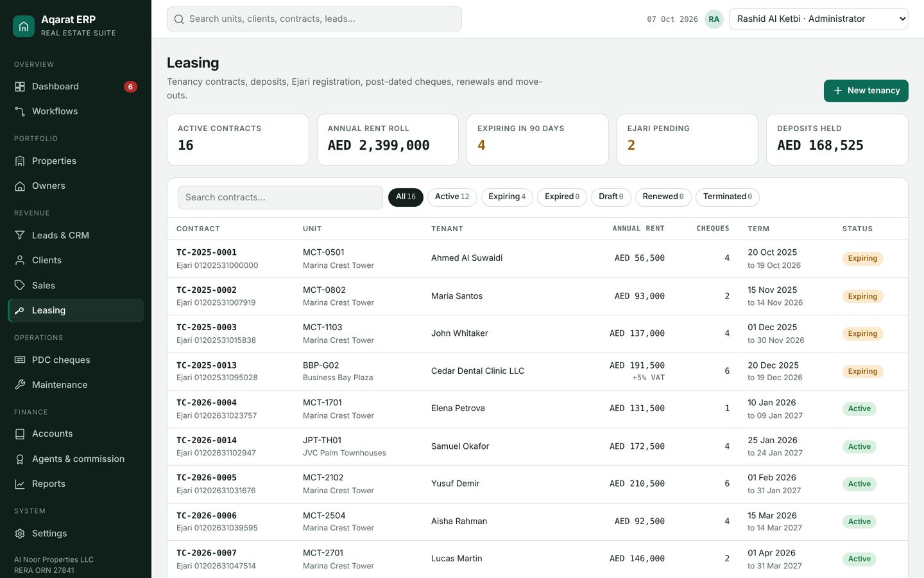The image size is (924, 578).
Task: Open Sales via its tag icon
Action: (x=20, y=286)
